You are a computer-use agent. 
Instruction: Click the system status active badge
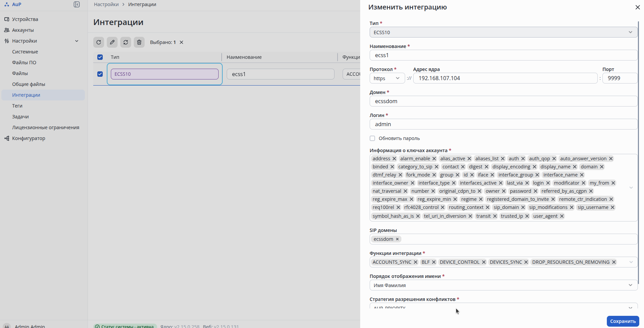click(125, 326)
